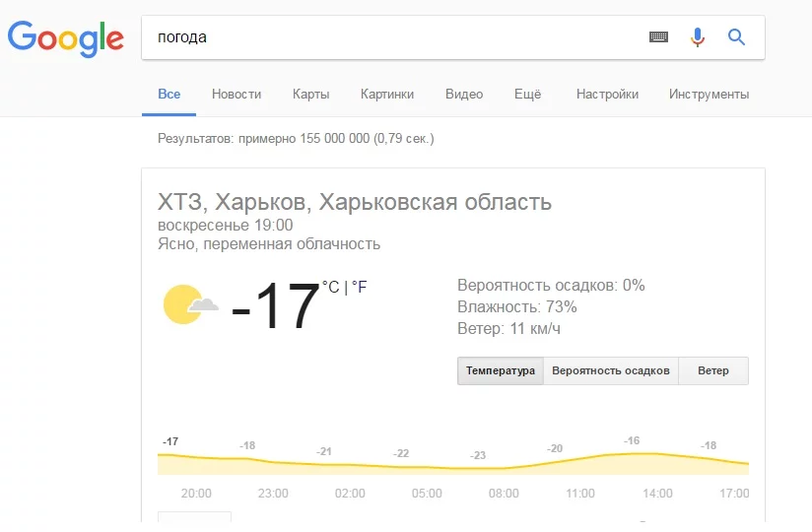812x532 pixels.
Task: Show the Вероятность осадков chart
Action: click(611, 371)
